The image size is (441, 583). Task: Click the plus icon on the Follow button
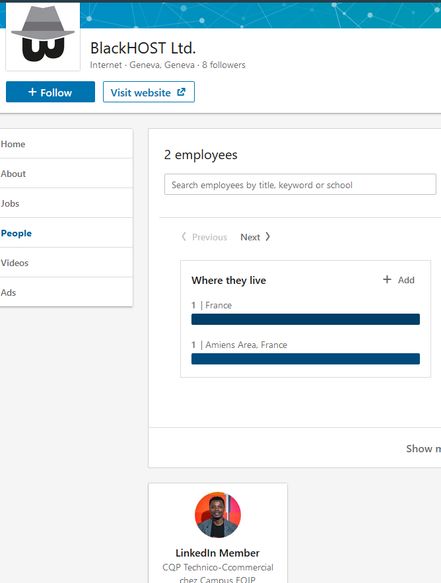tap(32, 92)
